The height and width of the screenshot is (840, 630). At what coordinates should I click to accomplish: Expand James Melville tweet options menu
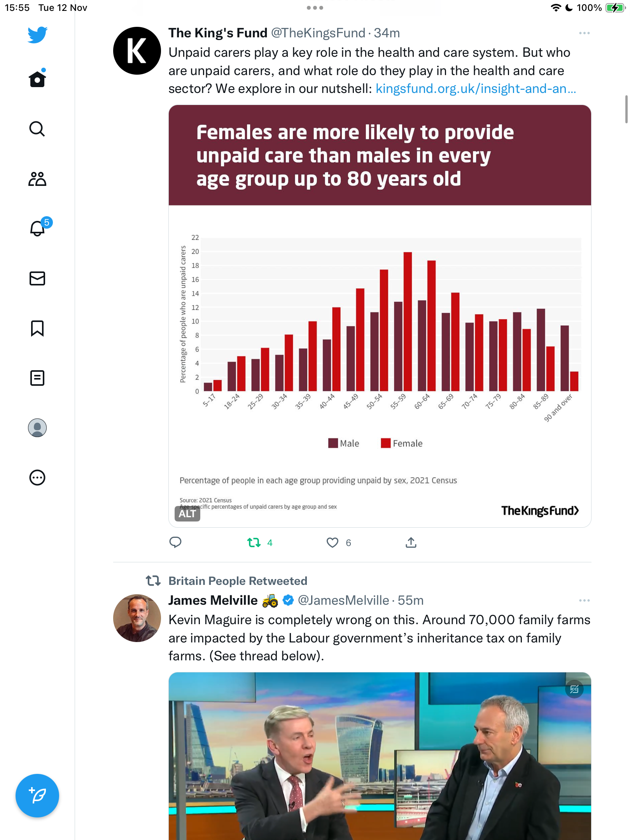(584, 600)
